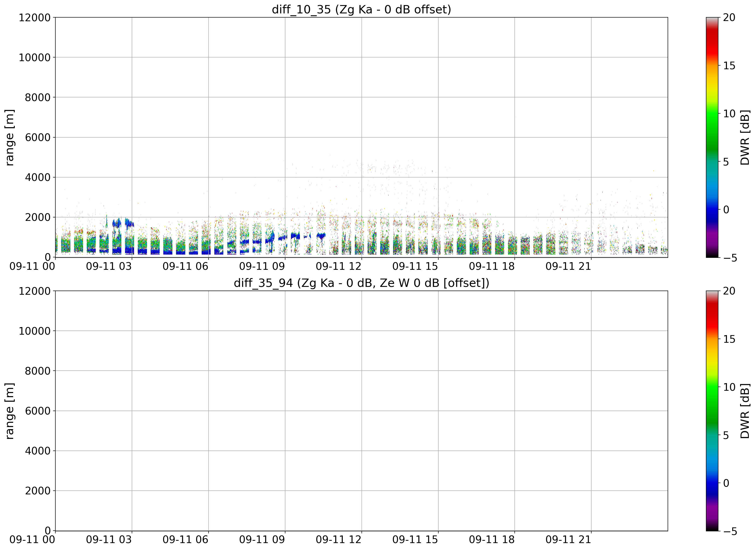Screen dimensions: 756x550
Task: Click '09-11 00' x-tick under the diff_35_94 plot
Action: [x=32, y=540]
